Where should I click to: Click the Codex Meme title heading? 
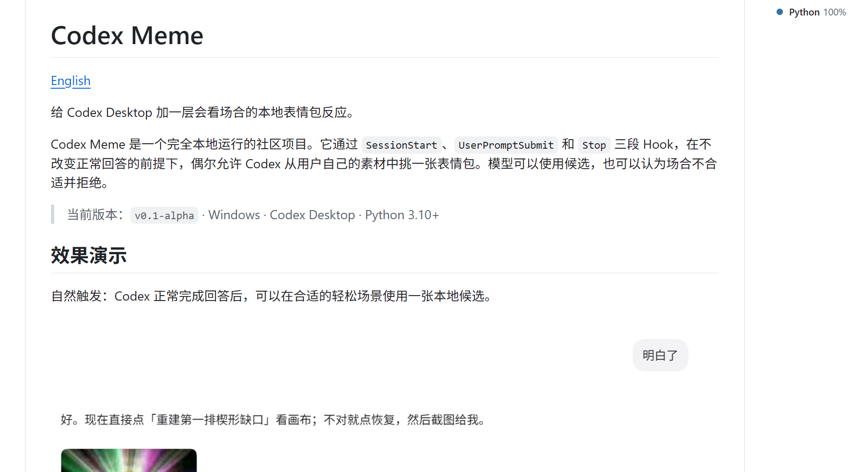coord(127,35)
